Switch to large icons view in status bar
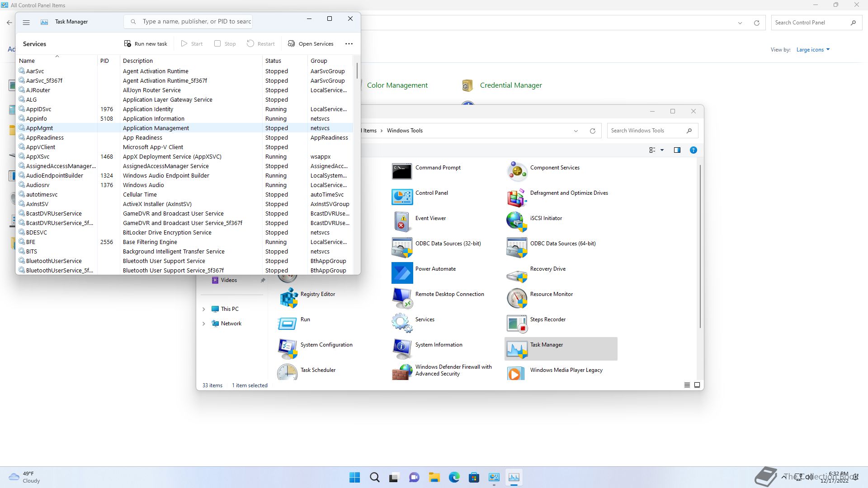The image size is (868, 488). click(697, 385)
